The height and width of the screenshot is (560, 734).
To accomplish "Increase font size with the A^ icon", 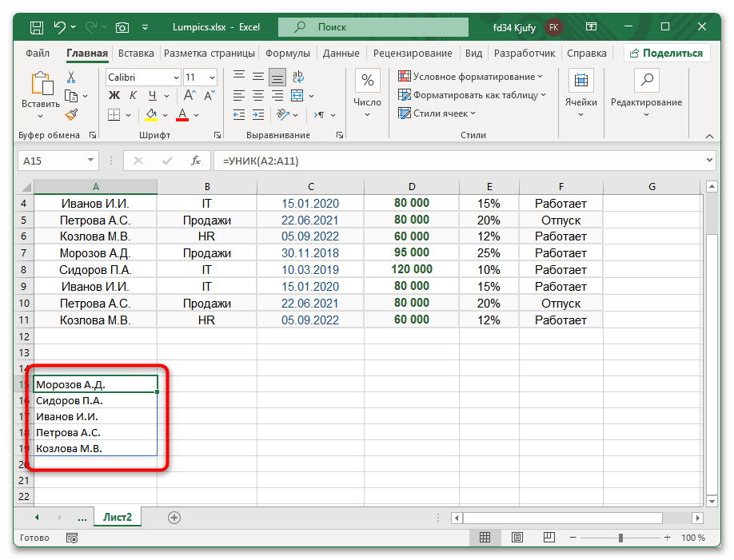I will [189, 94].
